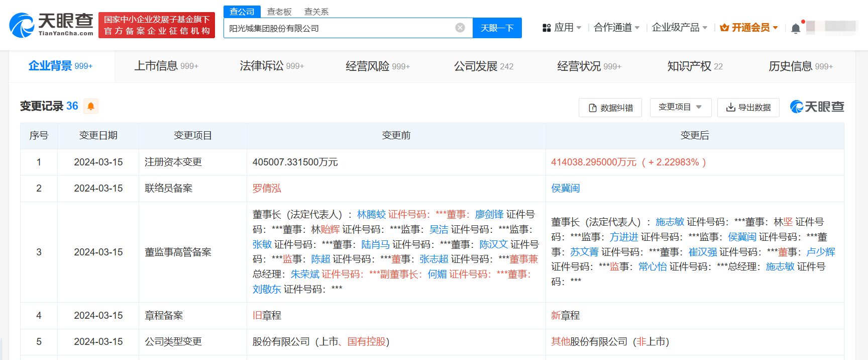The height and width of the screenshot is (360, 868).
Task: Open 张志超 person link
Action: [434, 259]
